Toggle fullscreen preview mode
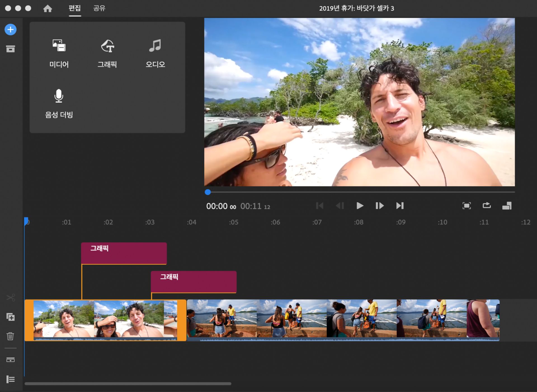The image size is (537, 392). pyautogui.click(x=466, y=206)
